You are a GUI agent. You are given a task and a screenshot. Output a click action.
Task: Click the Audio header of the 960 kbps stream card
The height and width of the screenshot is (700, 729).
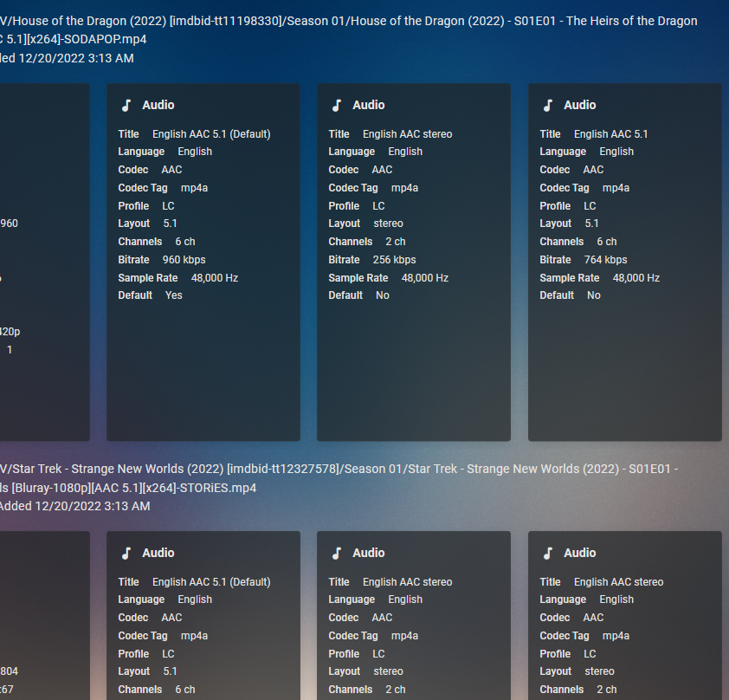tap(158, 105)
